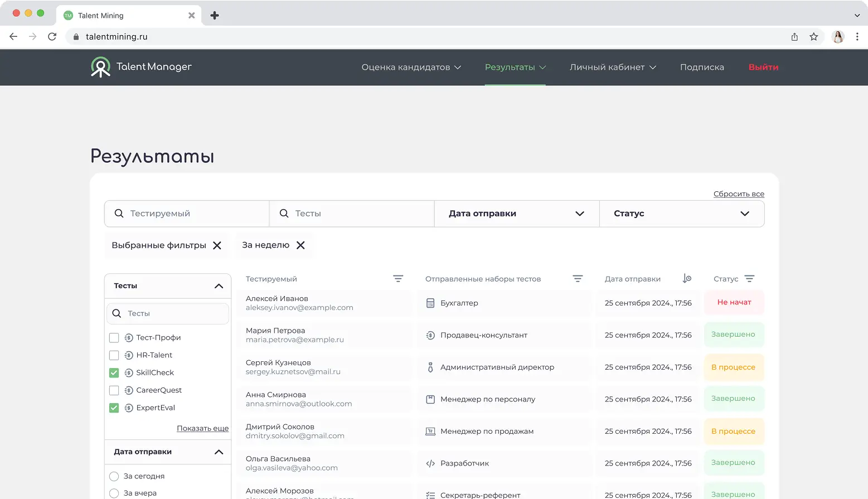This screenshot has height=499, width=868.
Task: Uncheck the SkillCheck checkbox
Action: click(x=114, y=373)
